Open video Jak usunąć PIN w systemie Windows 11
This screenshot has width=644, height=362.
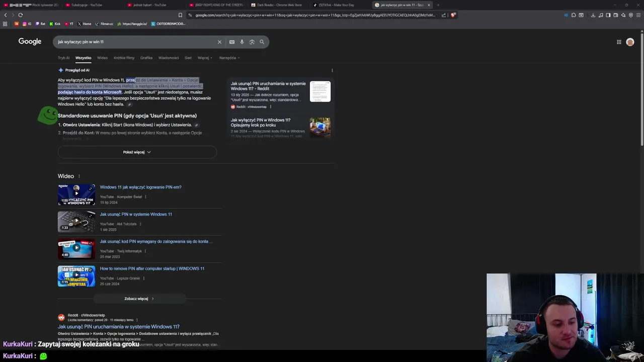(136, 214)
